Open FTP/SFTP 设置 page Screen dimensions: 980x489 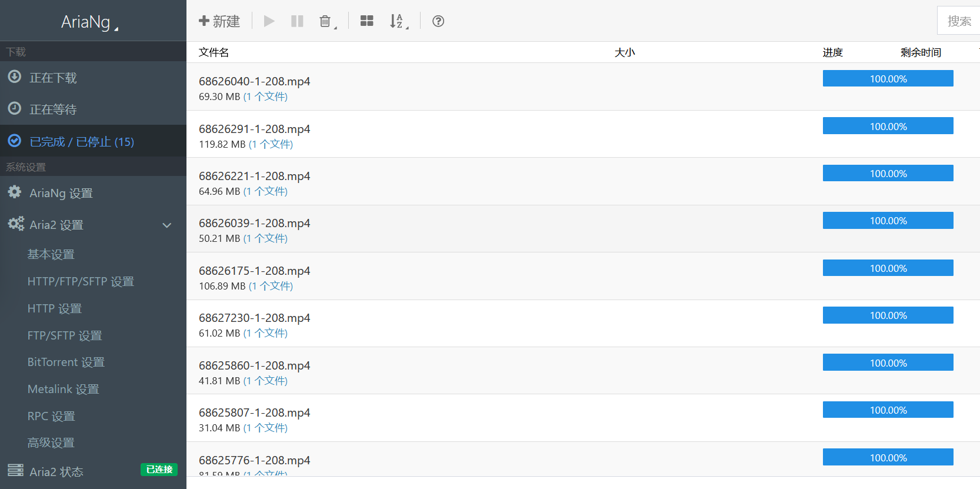coord(65,335)
